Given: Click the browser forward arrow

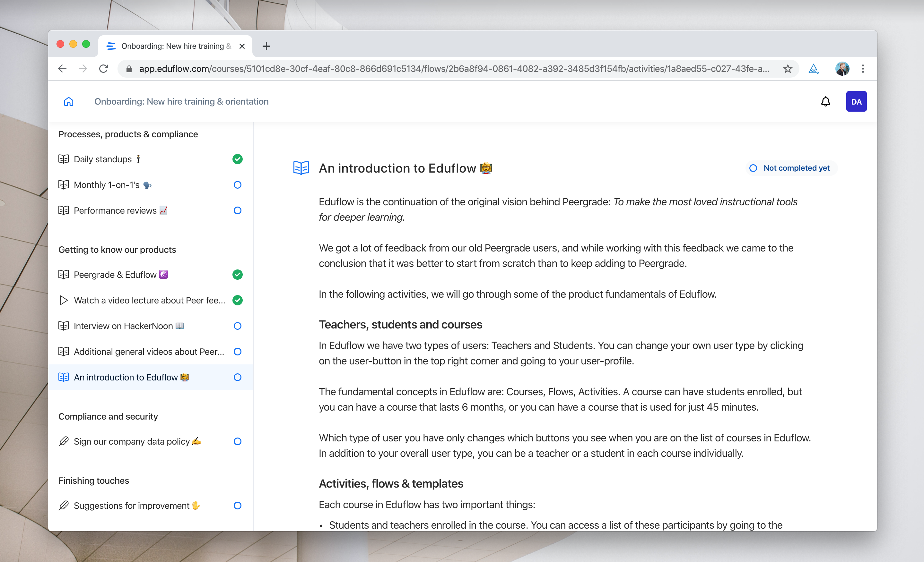Looking at the screenshot, I should [x=83, y=69].
